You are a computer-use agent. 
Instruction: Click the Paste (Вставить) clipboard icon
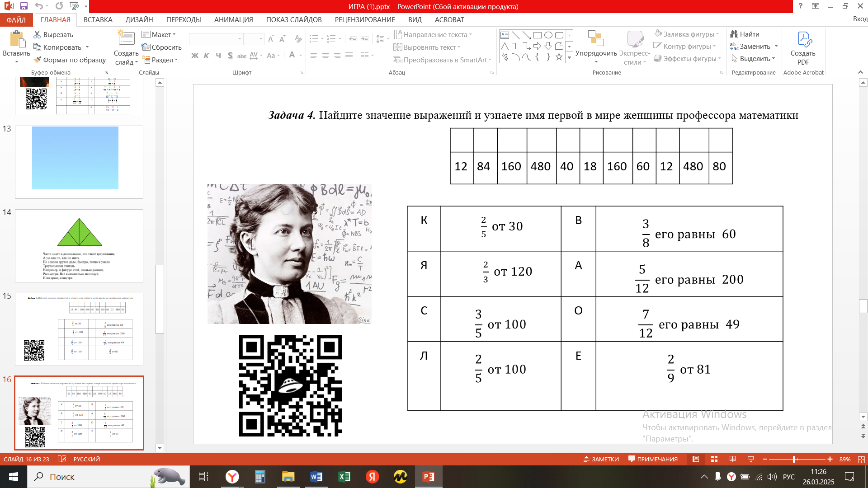click(x=17, y=40)
